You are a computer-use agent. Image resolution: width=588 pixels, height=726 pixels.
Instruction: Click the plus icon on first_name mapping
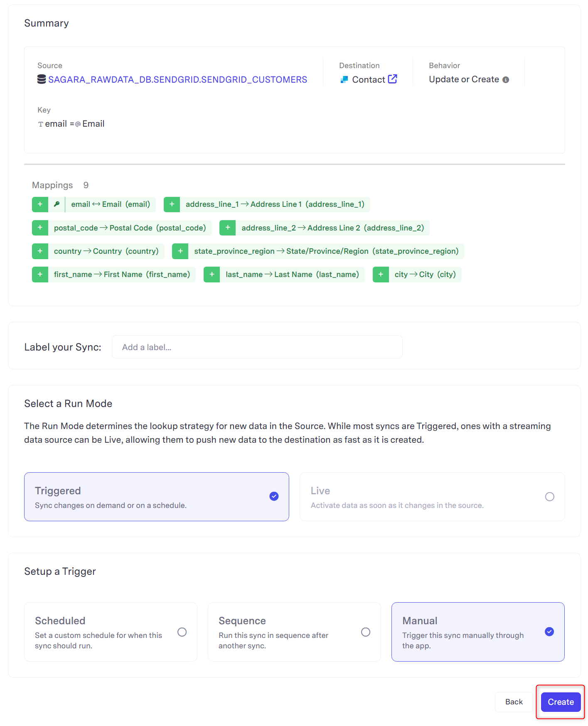[x=40, y=275]
